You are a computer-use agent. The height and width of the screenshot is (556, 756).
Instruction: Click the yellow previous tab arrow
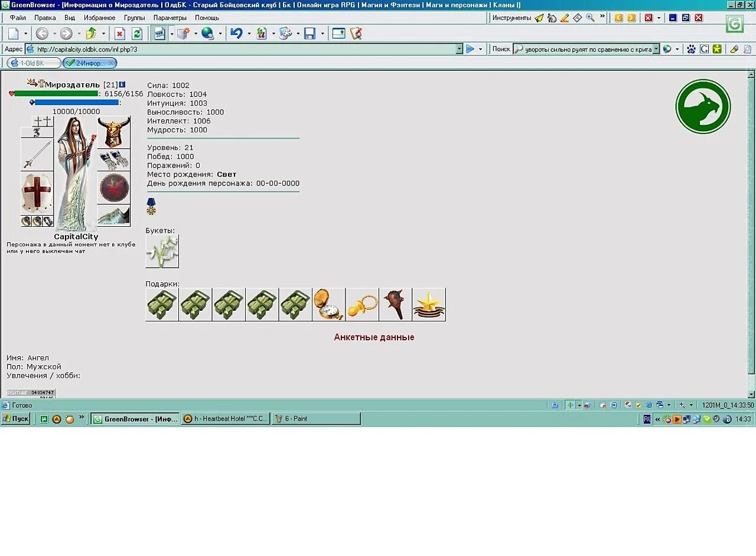(618, 18)
